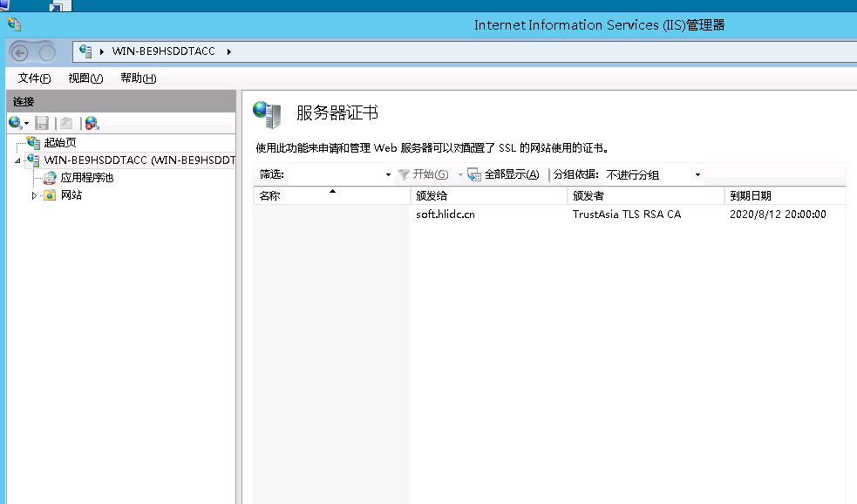Viewport: 857px width, 504px height.
Task: Open the 文件 file menu
Action: 34,78
